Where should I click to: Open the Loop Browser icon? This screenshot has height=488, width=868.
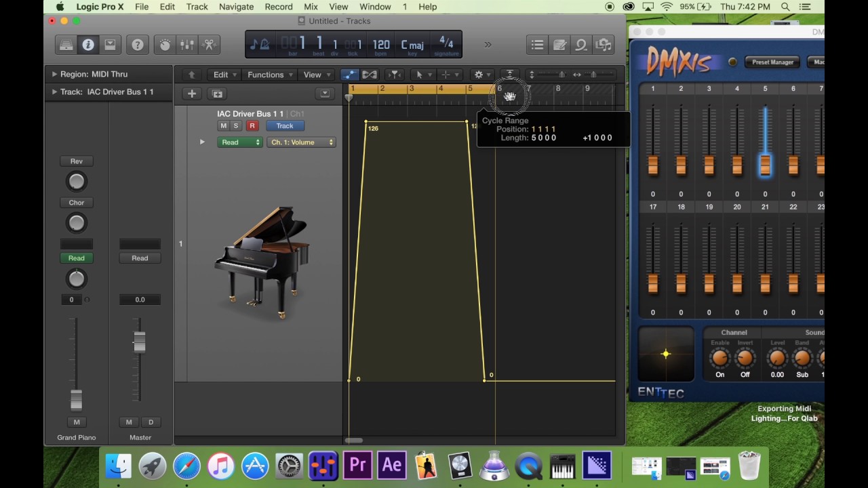tap(581, 45)
